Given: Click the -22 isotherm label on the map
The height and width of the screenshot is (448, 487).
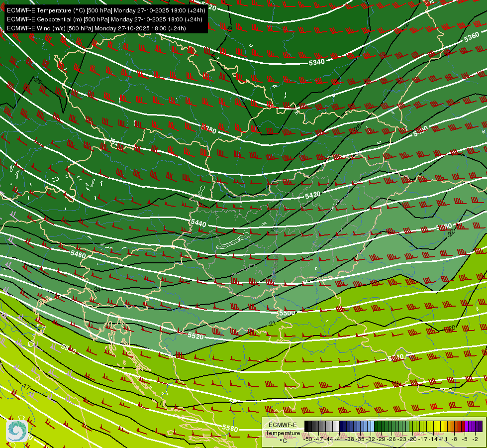Looking at the screenshot, I should [x=451, y=232].
